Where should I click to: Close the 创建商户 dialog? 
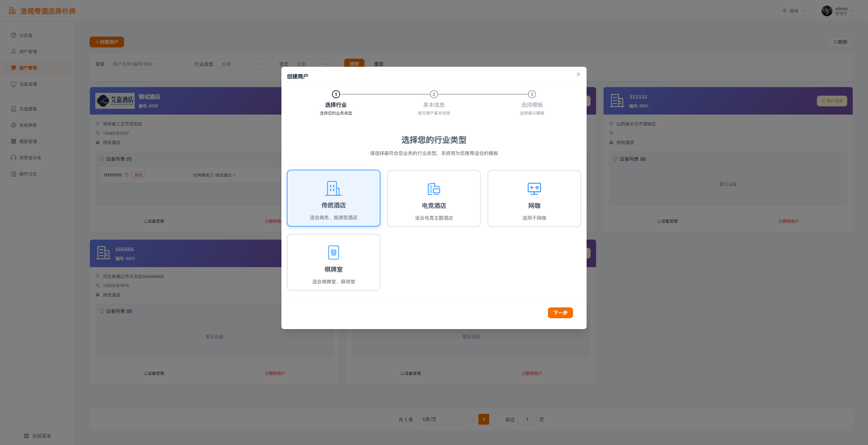point(578,74)
